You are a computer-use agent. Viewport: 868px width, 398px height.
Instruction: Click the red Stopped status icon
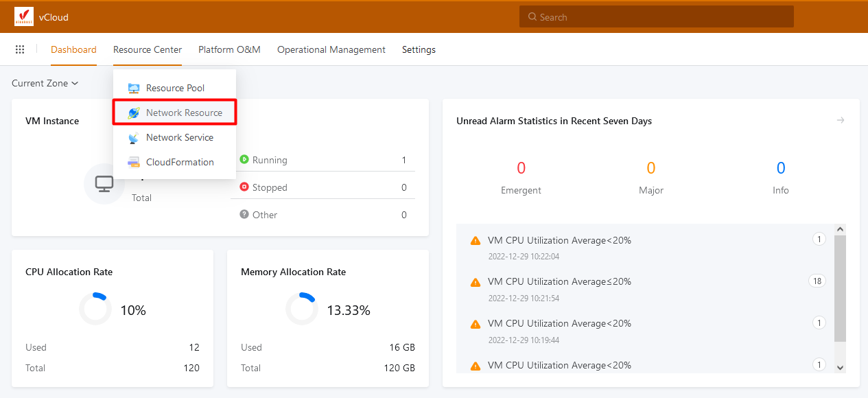tap(244, 187)
